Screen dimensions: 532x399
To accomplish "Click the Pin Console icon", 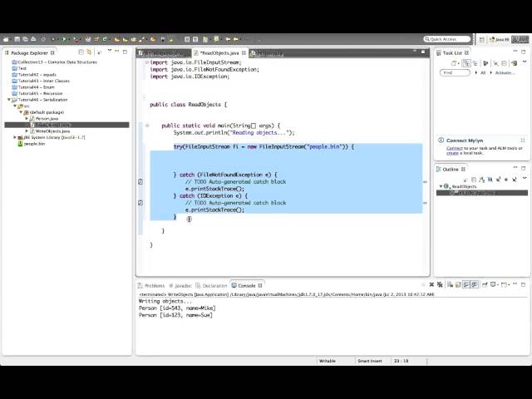I will click(485, 284).
